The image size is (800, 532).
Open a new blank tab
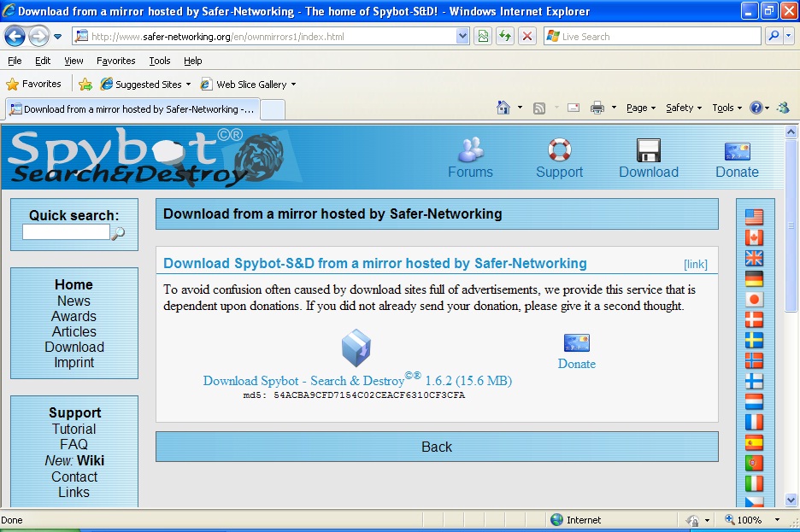click(273, 109)
